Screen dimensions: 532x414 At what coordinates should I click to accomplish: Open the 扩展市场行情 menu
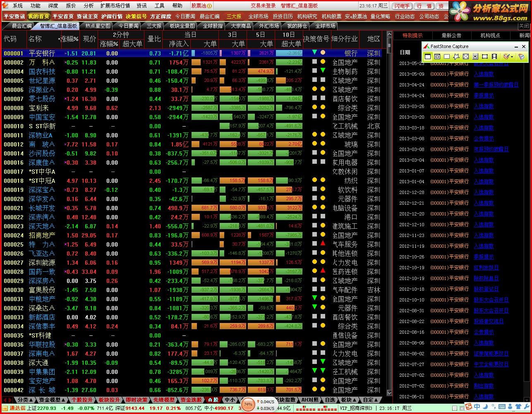click(115, 6)
